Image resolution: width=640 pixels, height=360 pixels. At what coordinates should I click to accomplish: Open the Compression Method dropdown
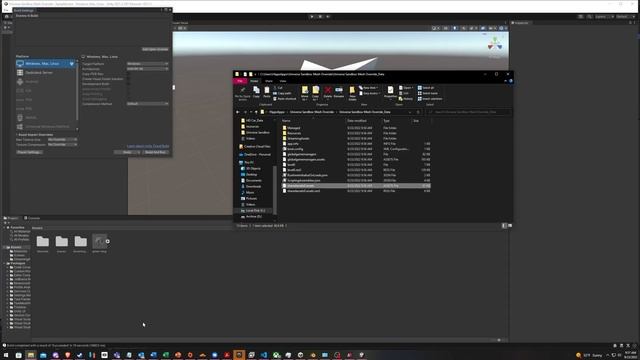(x=147, y=104)
